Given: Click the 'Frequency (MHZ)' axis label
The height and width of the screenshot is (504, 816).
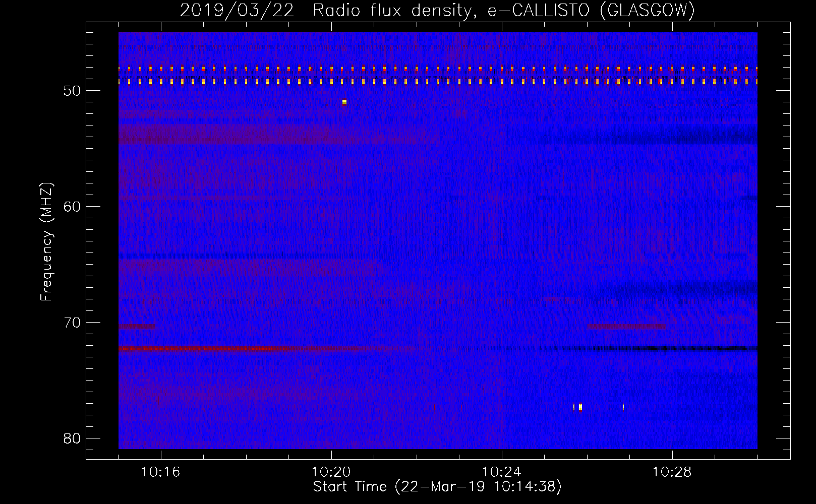Looking at the screenshot, I should [x=46, y=242].
